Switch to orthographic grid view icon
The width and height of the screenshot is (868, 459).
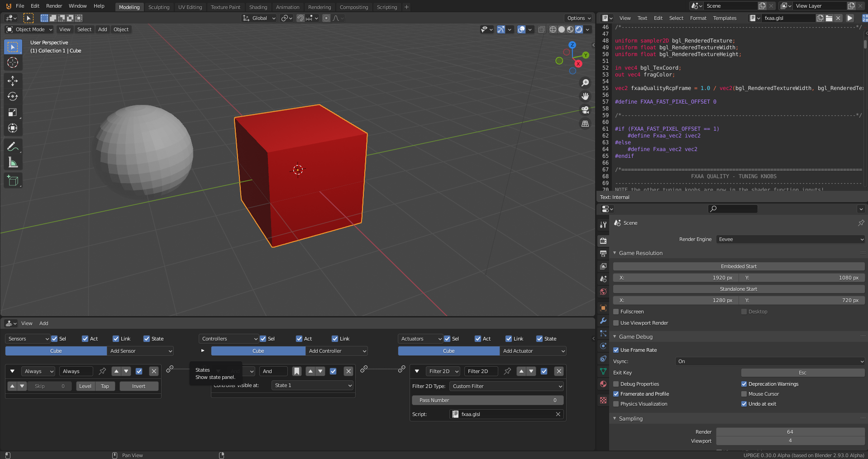click(x=585, y=123)
